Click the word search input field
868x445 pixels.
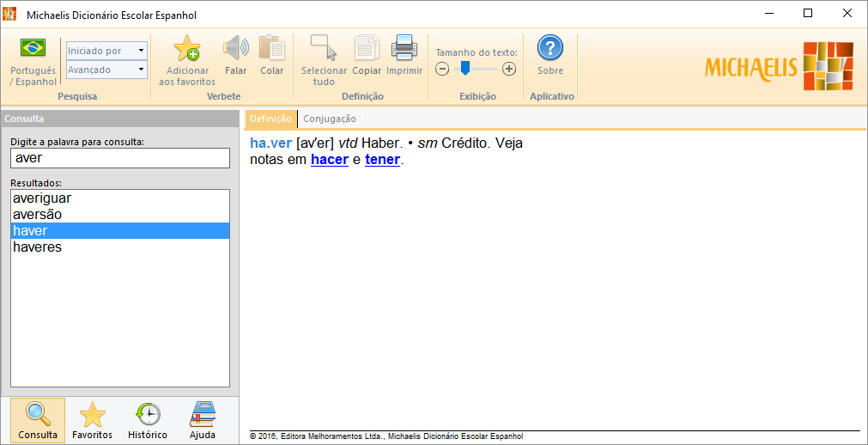120,158
